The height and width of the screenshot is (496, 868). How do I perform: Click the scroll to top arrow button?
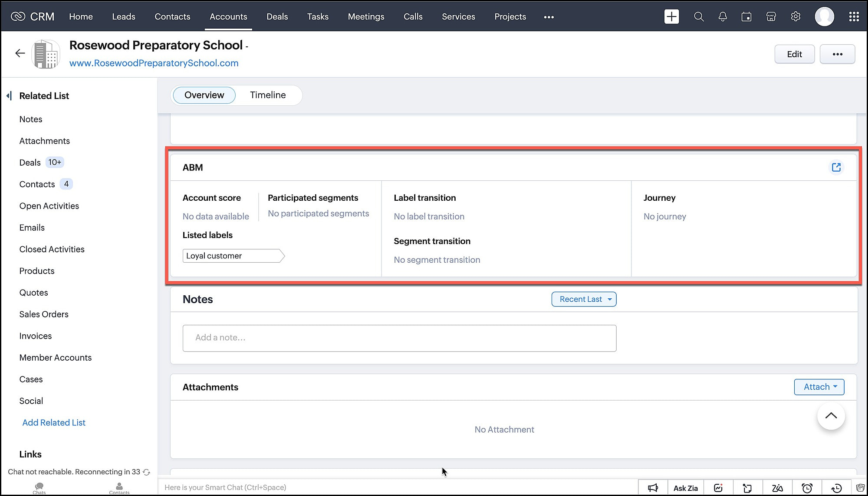(x=831, y=416)
